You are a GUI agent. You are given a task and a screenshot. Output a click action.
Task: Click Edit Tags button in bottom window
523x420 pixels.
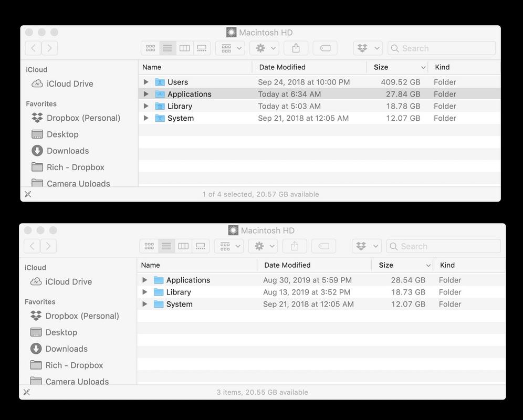pyautogui.click(x=323, y=246)
